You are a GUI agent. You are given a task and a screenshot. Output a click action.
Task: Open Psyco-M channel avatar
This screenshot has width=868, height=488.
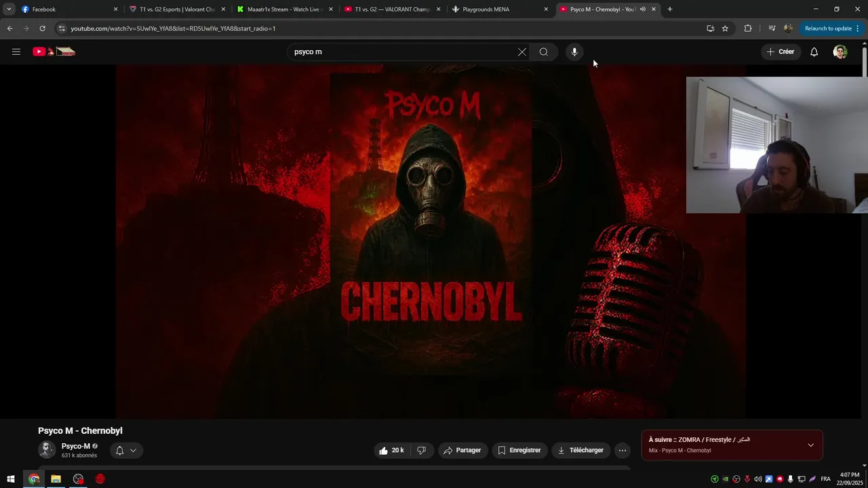point(47,450)
